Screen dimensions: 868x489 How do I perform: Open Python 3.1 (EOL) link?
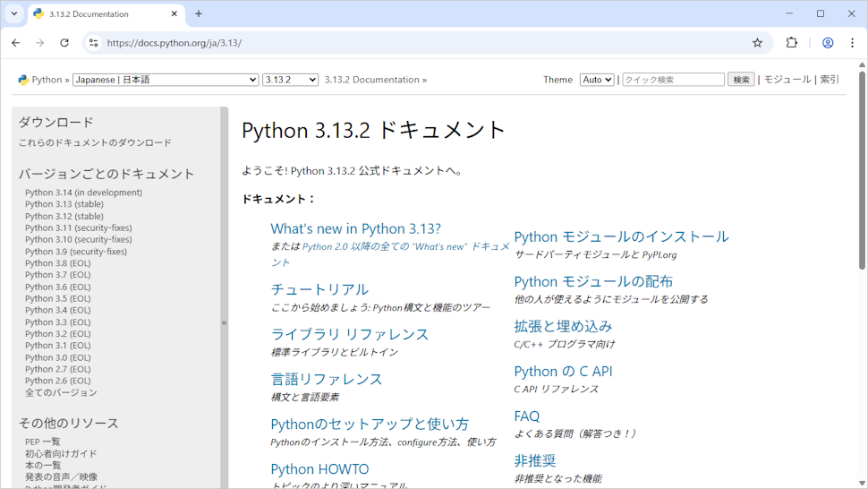(57, 346)
